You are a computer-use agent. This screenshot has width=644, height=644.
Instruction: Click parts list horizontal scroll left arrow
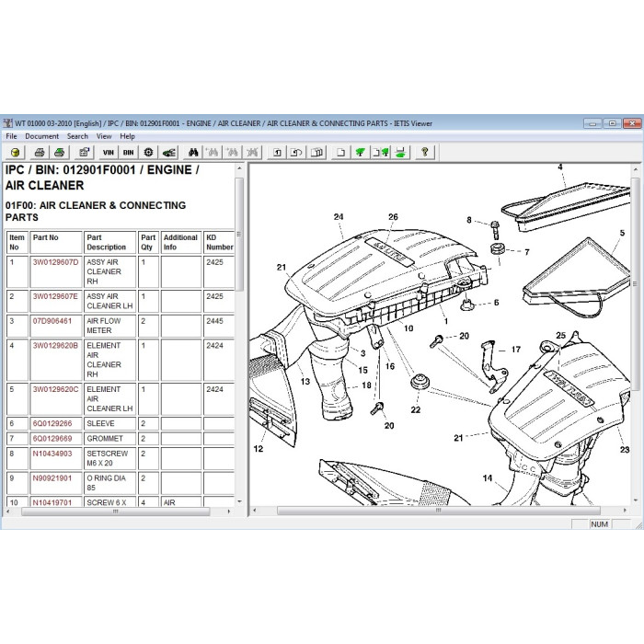pyautogui.click(x=8, y=512)
